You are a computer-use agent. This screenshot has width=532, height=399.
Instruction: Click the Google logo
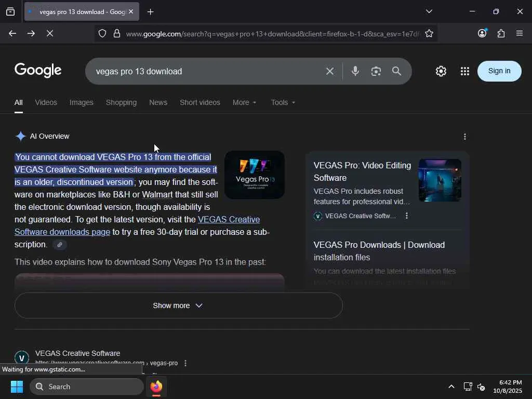tap(38, 70)
